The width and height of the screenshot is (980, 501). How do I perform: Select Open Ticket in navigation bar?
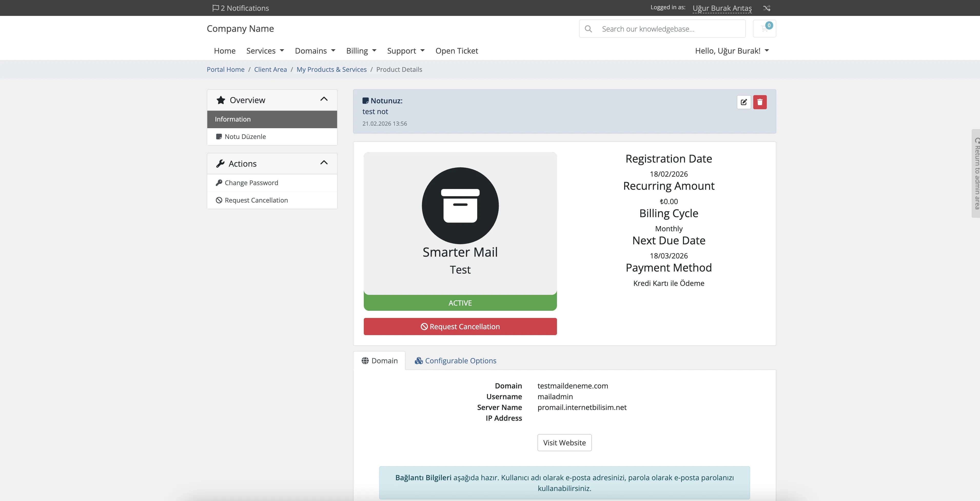(x=457, y=51)
